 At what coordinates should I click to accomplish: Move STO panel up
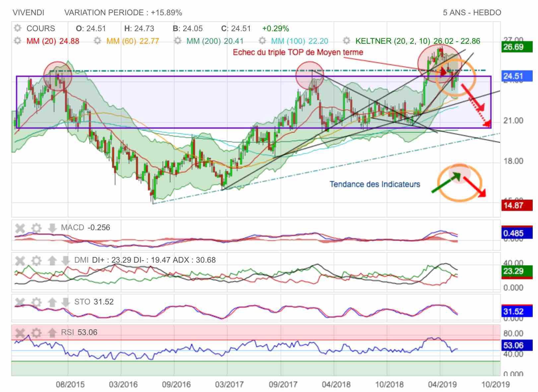click(52, 302)
